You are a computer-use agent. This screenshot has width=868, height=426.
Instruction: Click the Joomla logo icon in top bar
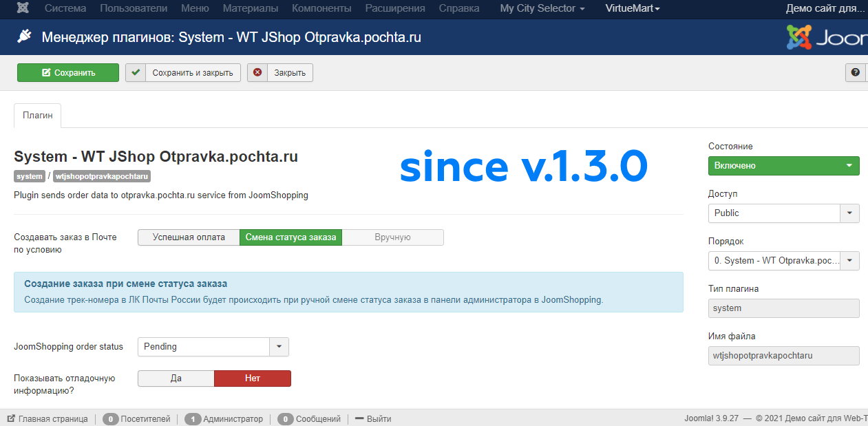(24, 8)
